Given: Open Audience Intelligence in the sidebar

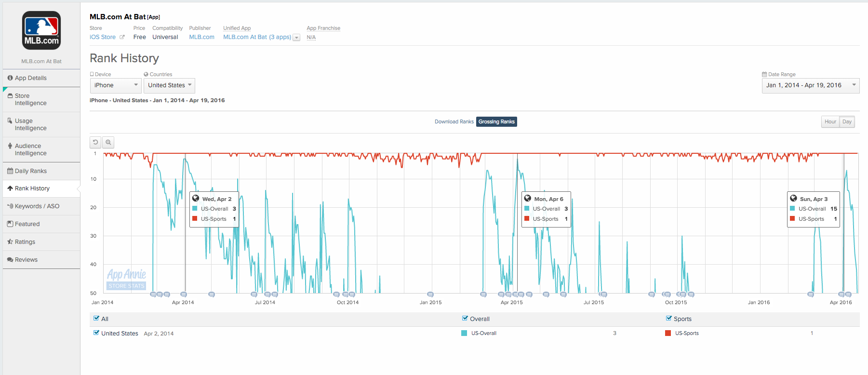Looking at the screenshot, I should coord(41,149).
